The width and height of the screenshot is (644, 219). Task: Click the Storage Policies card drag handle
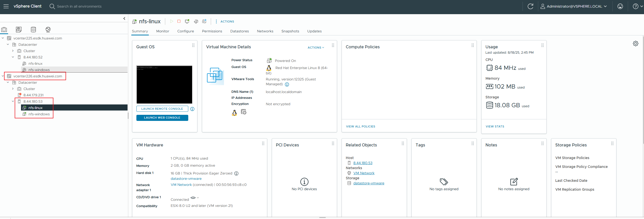click(x=612, y=143)
